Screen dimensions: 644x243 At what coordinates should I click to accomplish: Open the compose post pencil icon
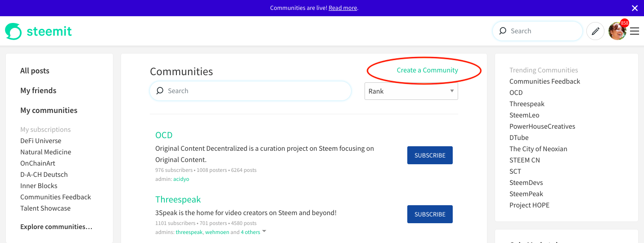tap(595, 31)
